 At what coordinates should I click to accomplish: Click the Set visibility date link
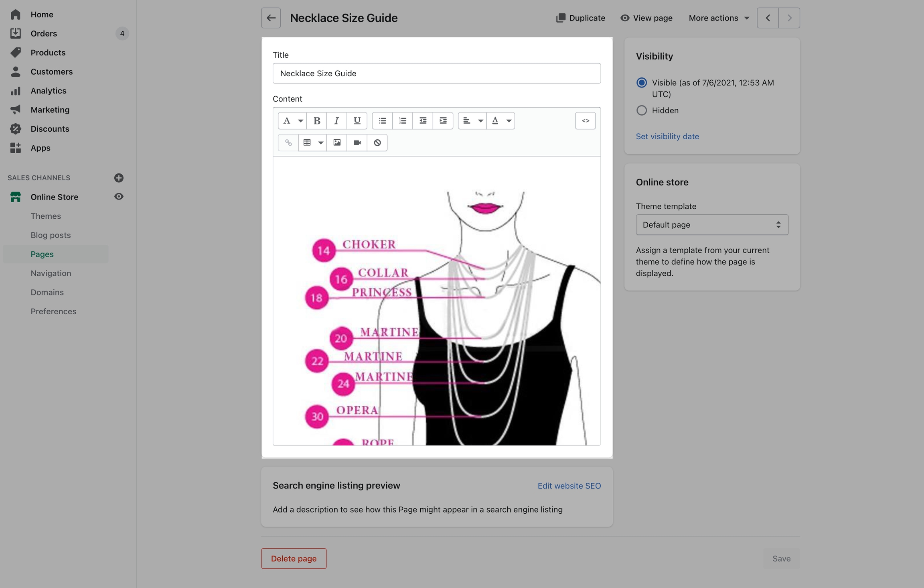pyautogui.click(x=667, y=136)
